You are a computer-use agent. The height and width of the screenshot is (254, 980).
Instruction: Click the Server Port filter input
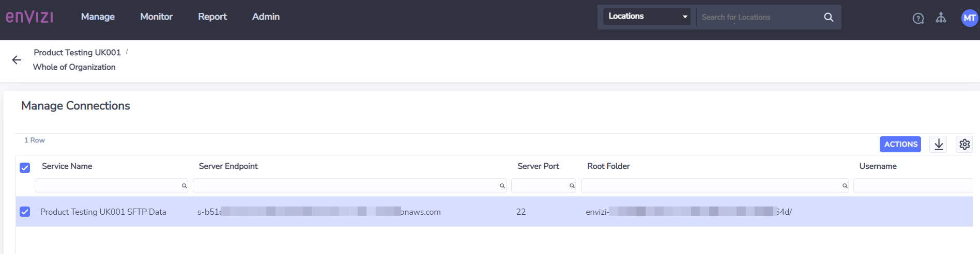(543, 185)
